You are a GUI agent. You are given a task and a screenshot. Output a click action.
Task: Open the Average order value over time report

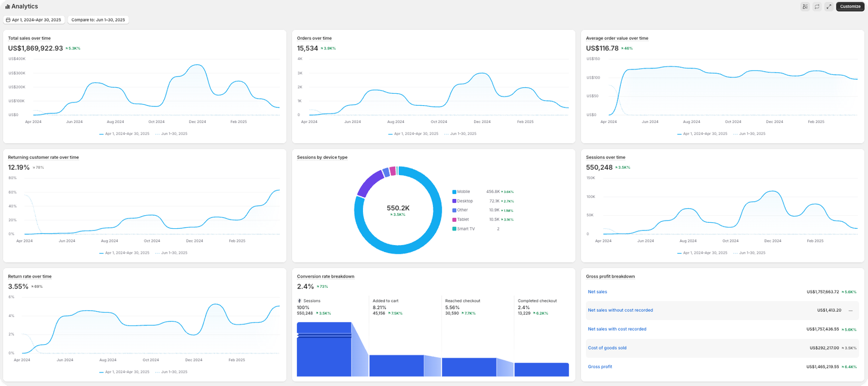click(x=617, y=38)
